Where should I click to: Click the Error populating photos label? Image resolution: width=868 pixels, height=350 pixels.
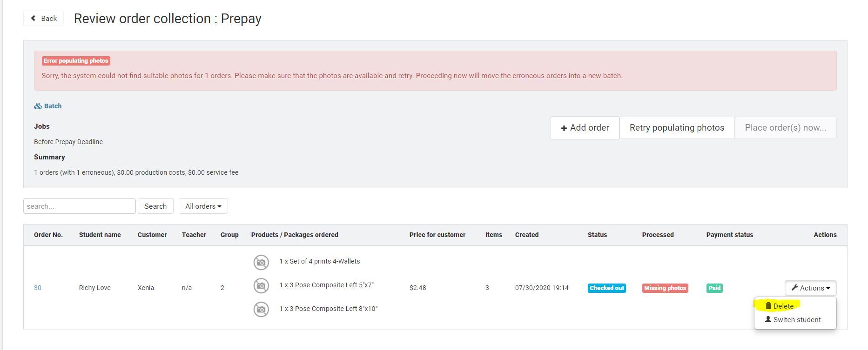point(76,61)
